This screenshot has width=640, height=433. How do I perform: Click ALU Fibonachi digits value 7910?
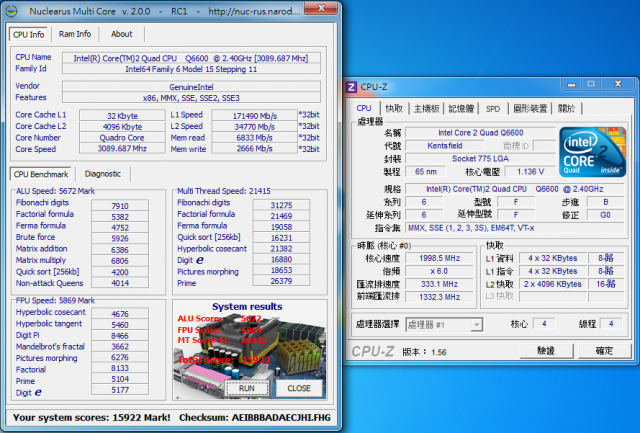[120, 206]
